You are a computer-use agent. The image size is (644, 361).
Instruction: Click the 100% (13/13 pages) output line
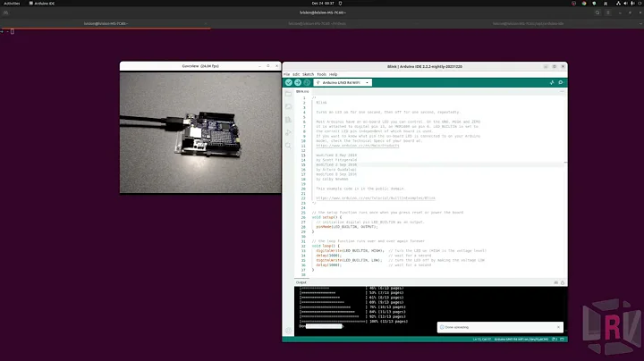coord(353,321)
